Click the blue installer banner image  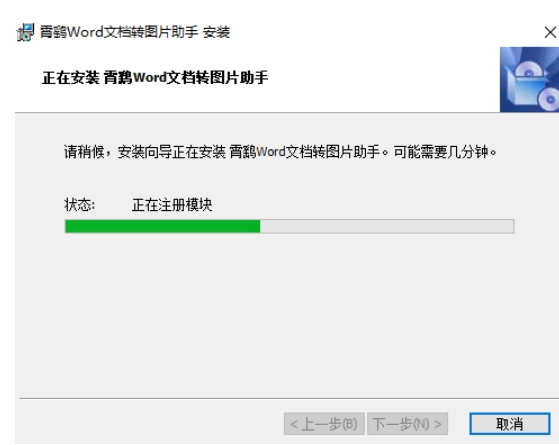click(x=529, y=80)
